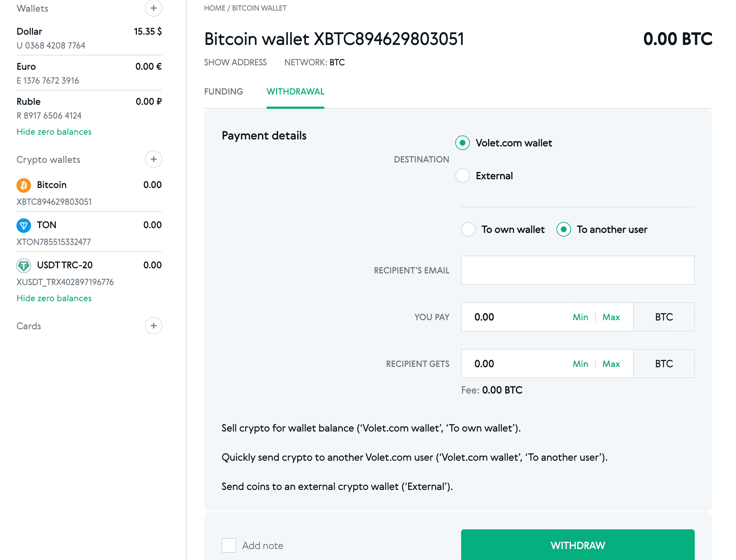The width and height of the screenshot is (736, 560).
Task: Select To own wallet option
Action: point(468,230)
